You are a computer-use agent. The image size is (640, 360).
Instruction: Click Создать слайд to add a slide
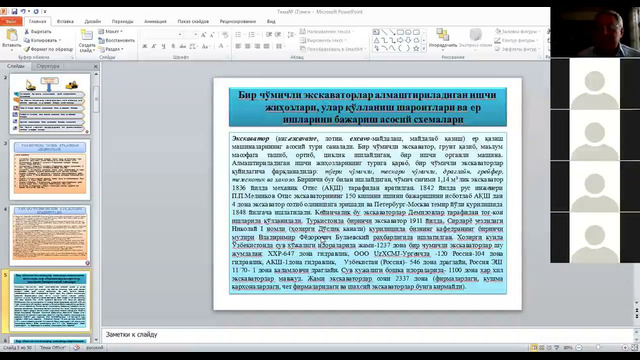point(87,41)
